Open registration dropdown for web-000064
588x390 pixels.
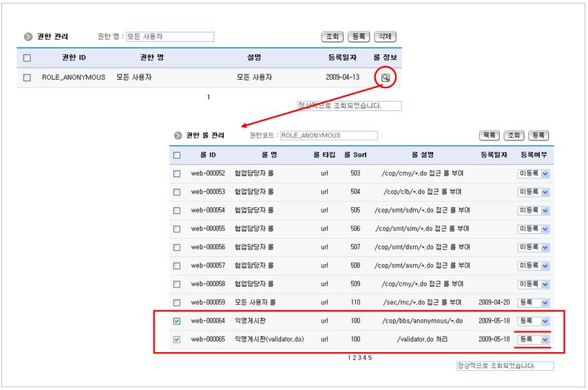pos(534,321)
